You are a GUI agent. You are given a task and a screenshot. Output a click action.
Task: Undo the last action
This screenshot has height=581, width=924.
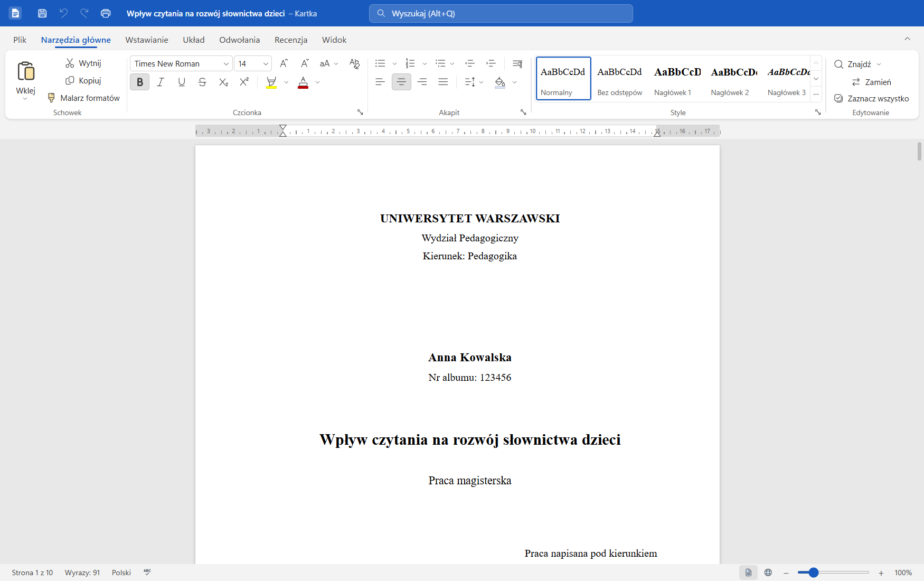[x=64, y=13]
